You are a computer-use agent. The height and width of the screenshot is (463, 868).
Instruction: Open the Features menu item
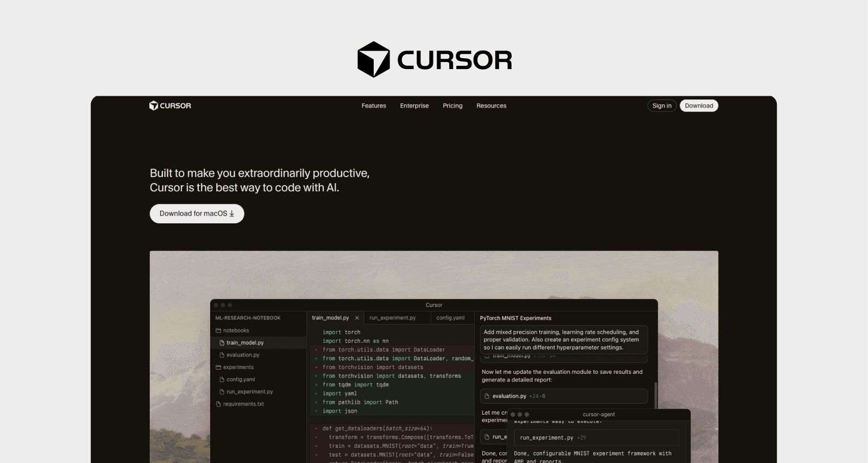click(x=374, y=105)
